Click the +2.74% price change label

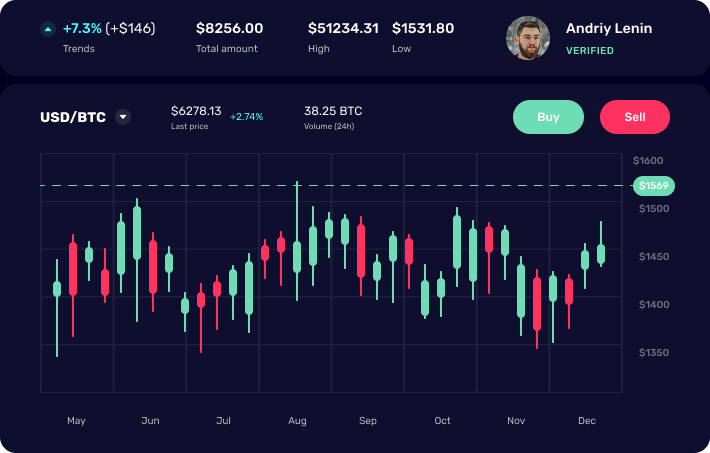246,117
